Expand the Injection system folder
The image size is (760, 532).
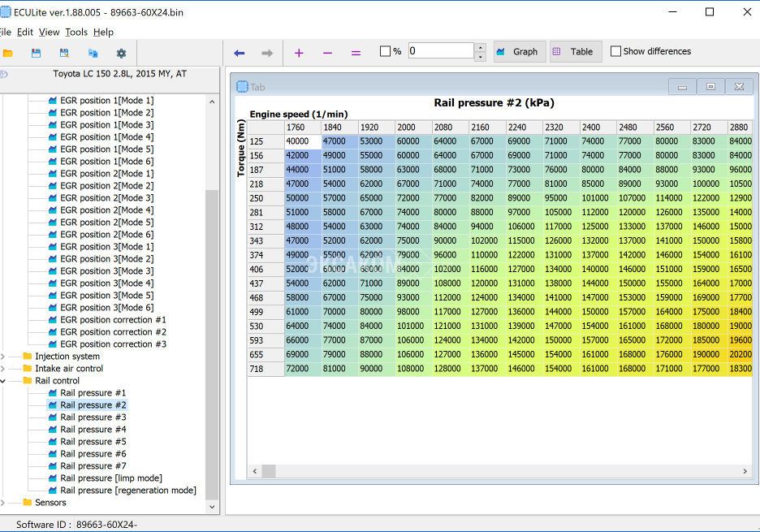tap(4, 357)
